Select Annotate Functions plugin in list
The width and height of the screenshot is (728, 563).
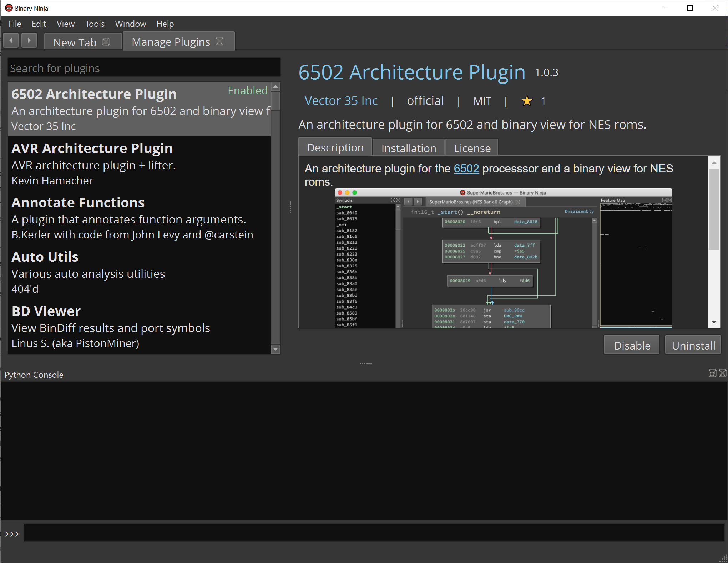point(139,218)
